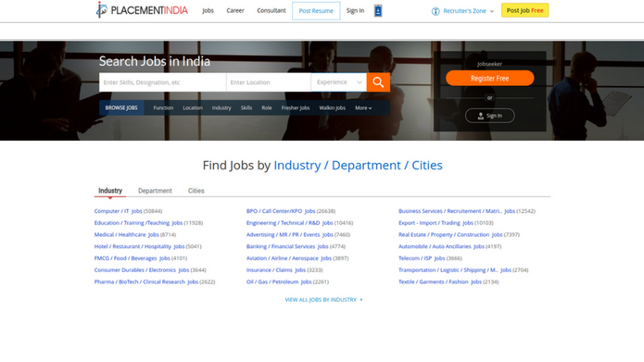Switch to the Department tab
644x362 pixels.
point(155,191)
